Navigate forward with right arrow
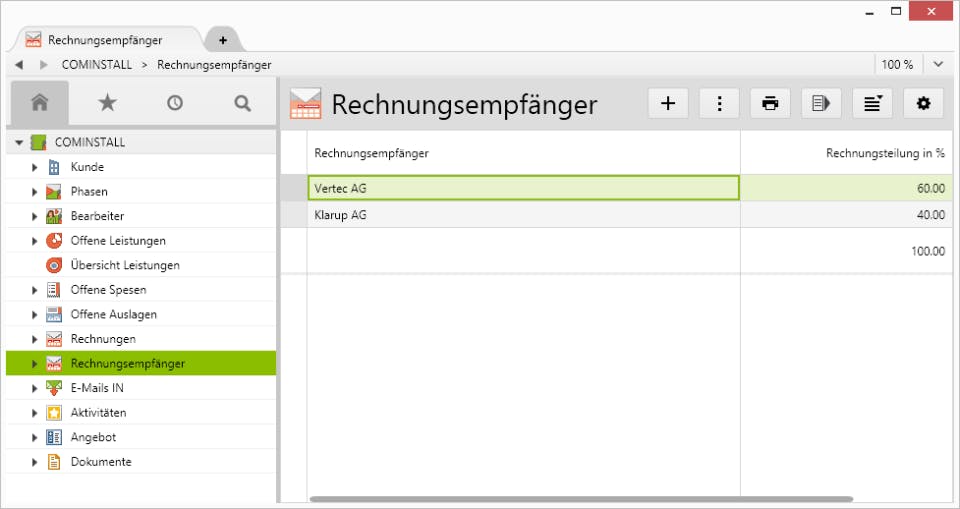The height and width of the screenshot is (509, 960). click(43, 64)
